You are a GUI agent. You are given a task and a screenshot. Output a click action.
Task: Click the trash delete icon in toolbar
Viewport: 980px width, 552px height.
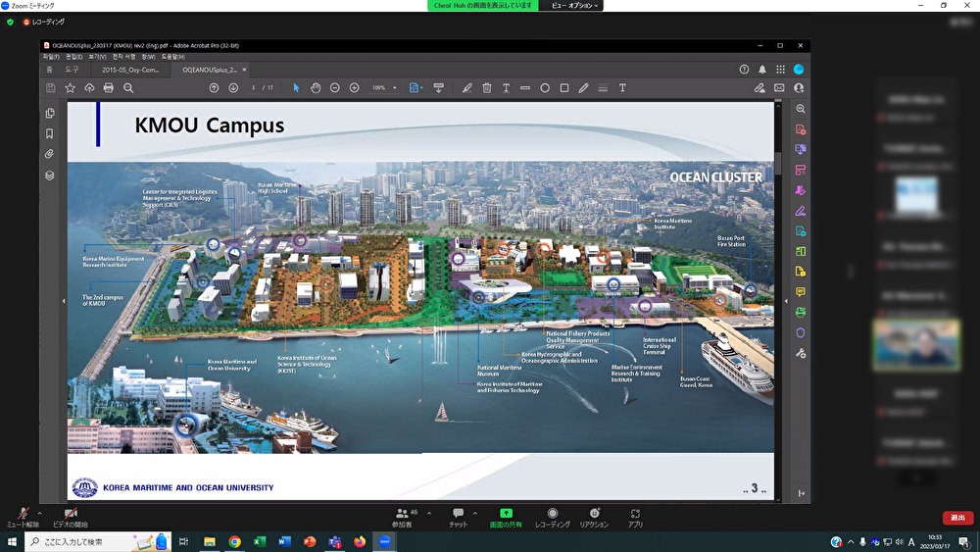(486, 88)
